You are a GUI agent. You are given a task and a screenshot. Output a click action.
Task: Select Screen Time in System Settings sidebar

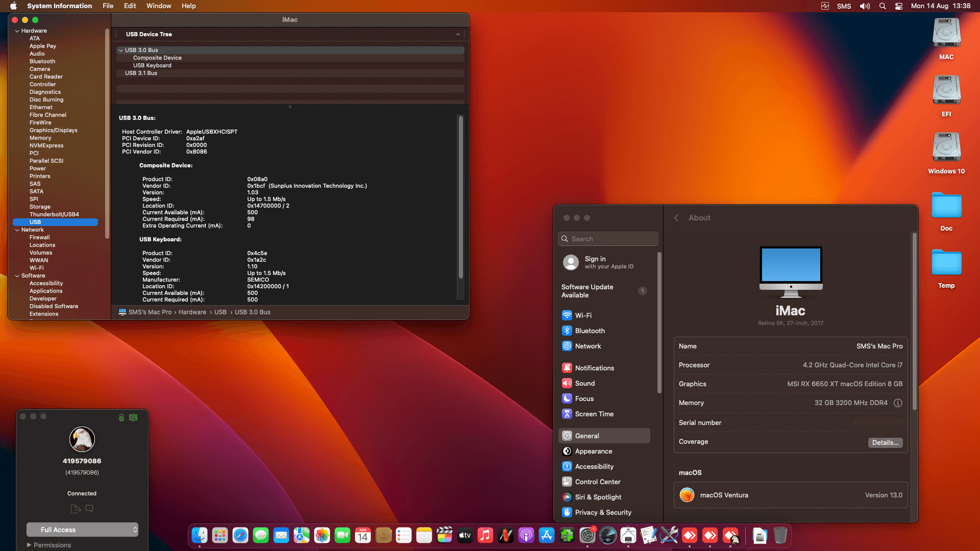click(594, 414)
